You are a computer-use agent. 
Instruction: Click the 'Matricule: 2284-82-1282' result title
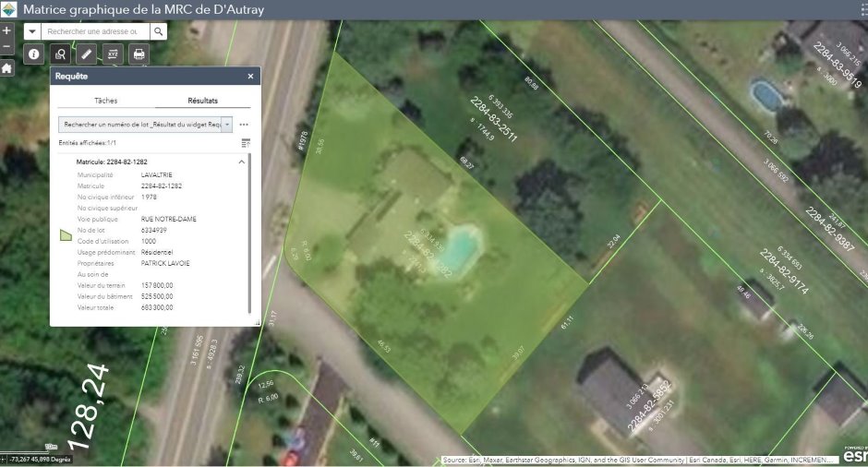(x=112, y=162)
